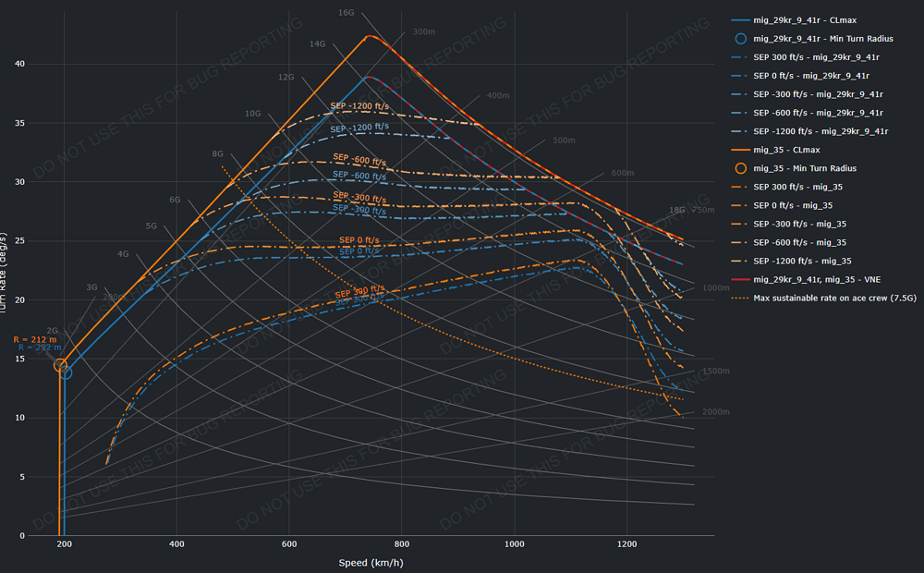Click the 'Turn Rate (deg/s)' y-axis title
Screen dimensions: 924x573
4,273
